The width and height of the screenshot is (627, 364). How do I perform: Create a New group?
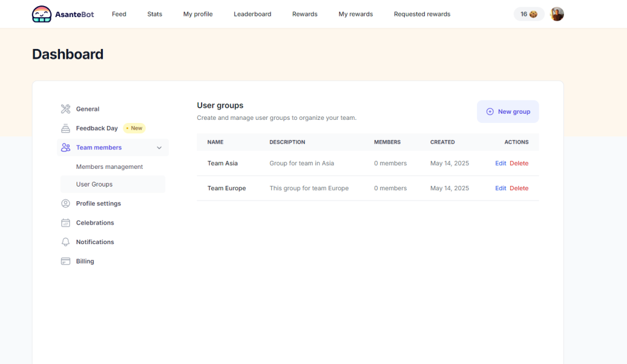[x=508, y=112]
